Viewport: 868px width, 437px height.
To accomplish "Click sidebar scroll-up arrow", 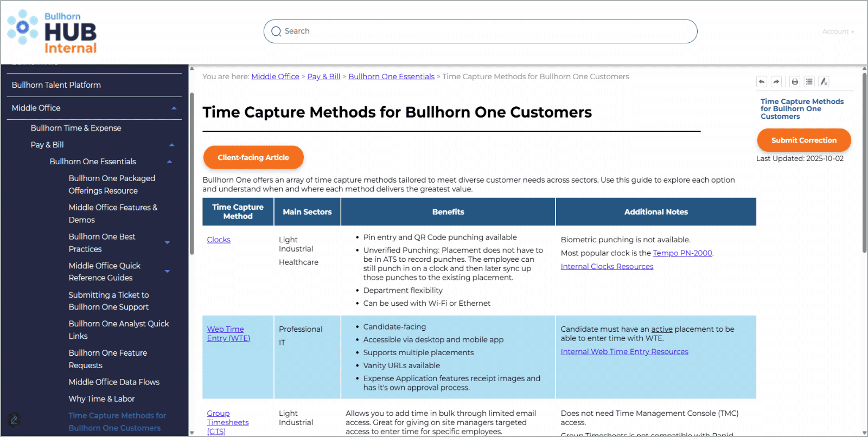I will point(192,69).
